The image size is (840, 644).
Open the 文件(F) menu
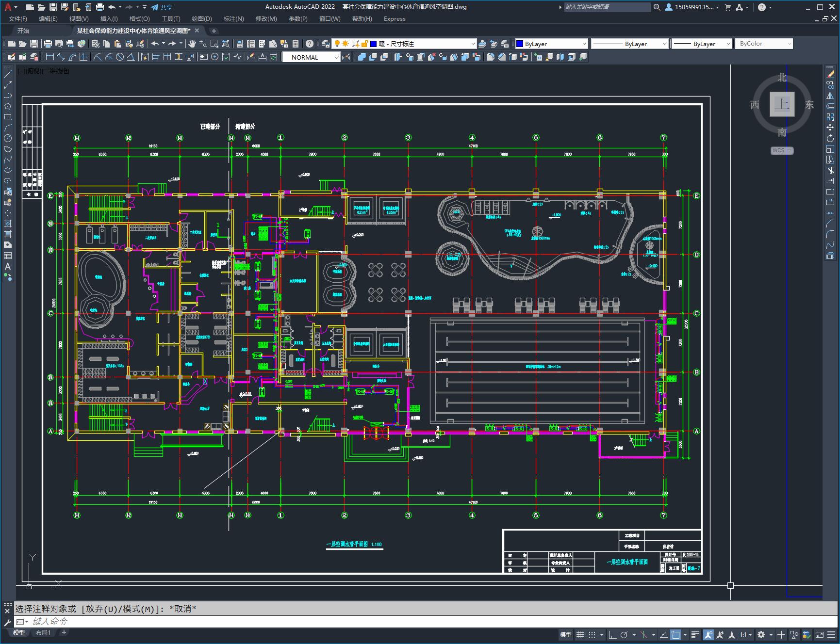point(18,19)
